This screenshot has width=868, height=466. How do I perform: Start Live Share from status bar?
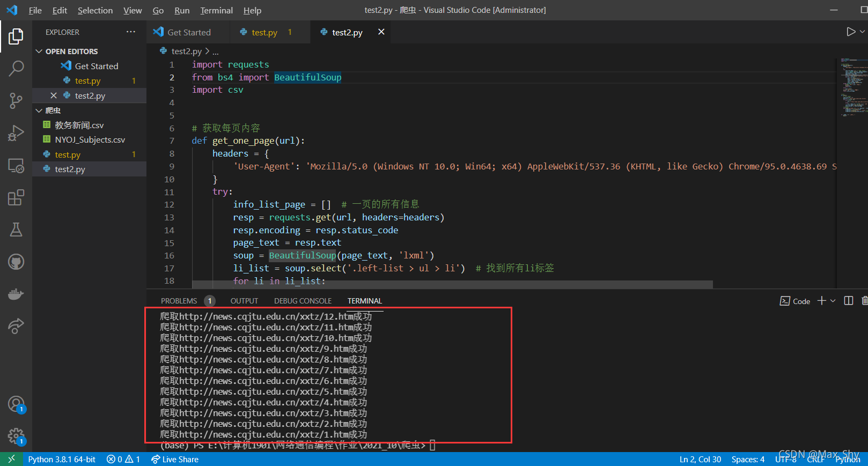click(175, 459)
